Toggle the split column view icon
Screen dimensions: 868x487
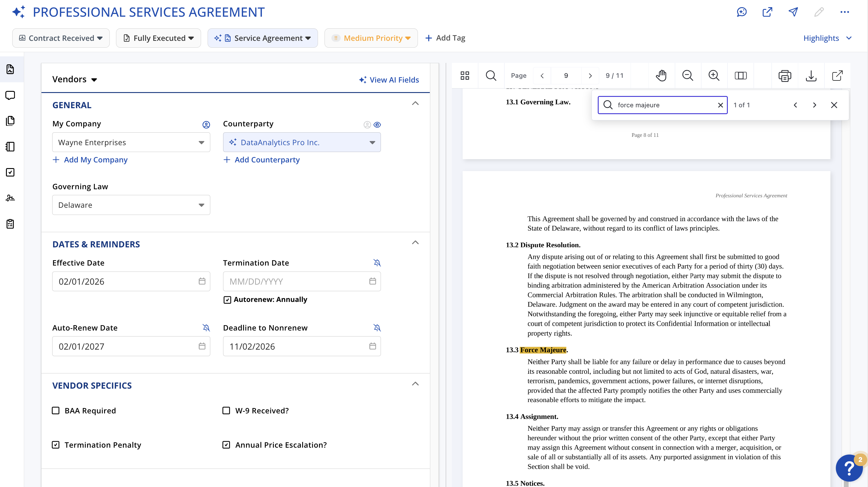(x=740, y=76)
